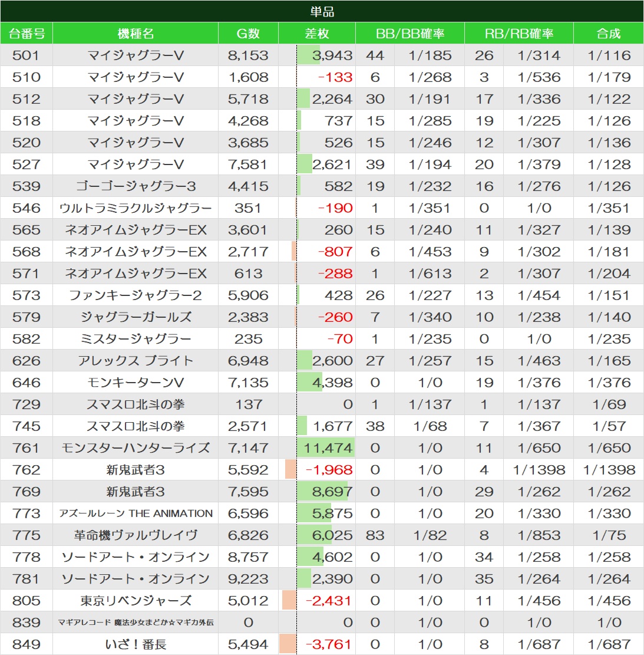This screenshot has width=644, height=655.
Task: Click the combined probability 1/57
Action: coord(609,426)
